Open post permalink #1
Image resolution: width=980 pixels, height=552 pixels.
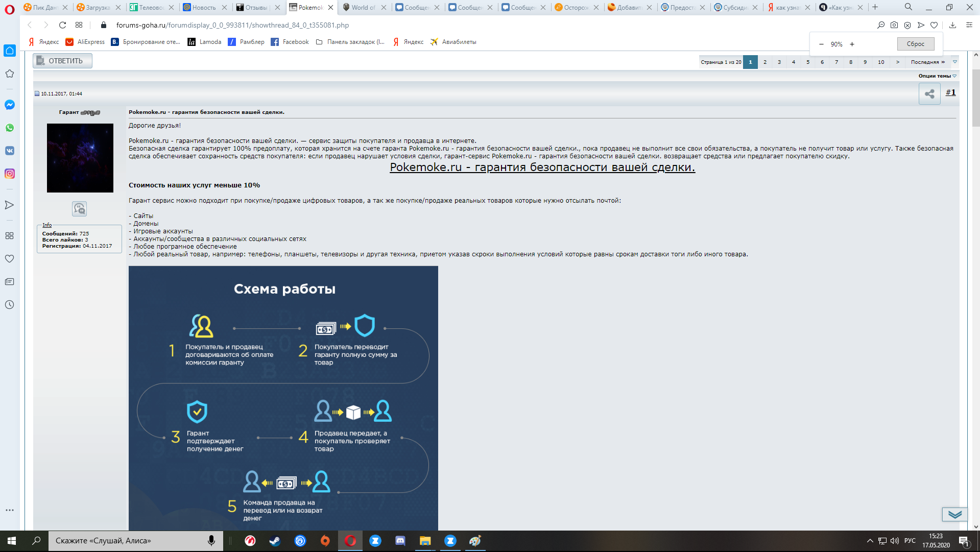pos(950,92)
